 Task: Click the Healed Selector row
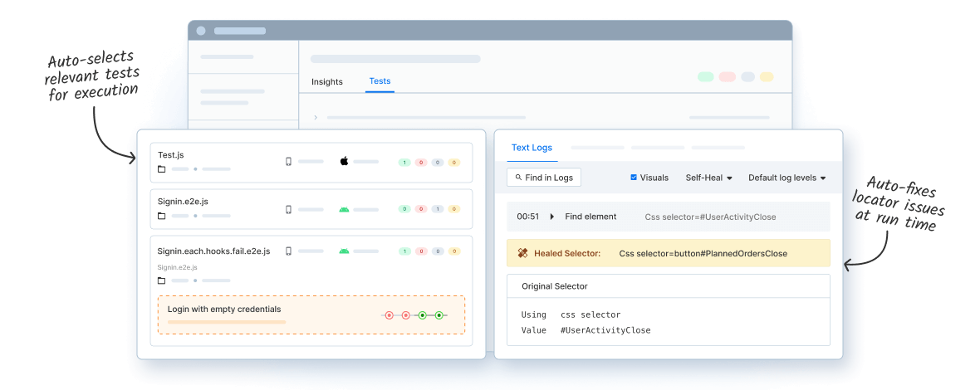(x=668, y=253)
